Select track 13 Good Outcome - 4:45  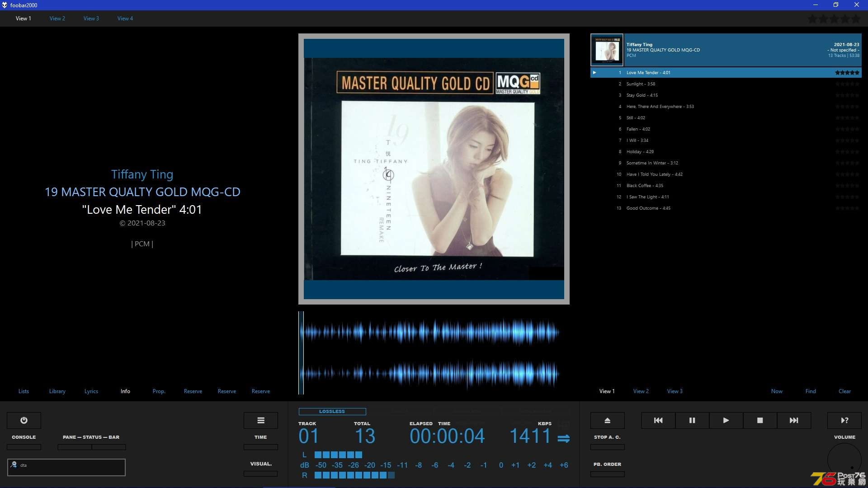pyautogui.click(x=726, y=208)
